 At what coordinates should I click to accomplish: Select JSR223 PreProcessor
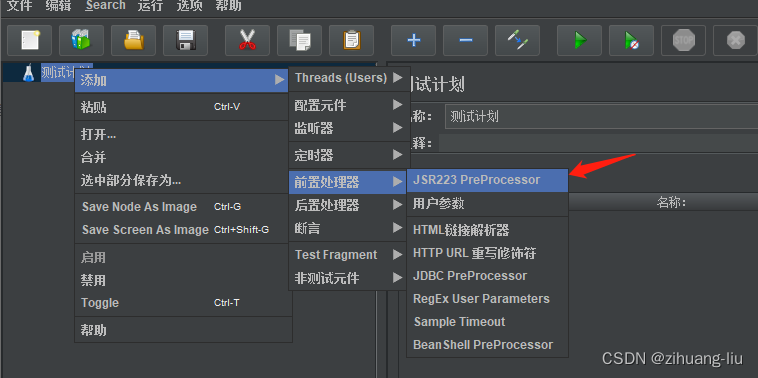tap(488, 180)
